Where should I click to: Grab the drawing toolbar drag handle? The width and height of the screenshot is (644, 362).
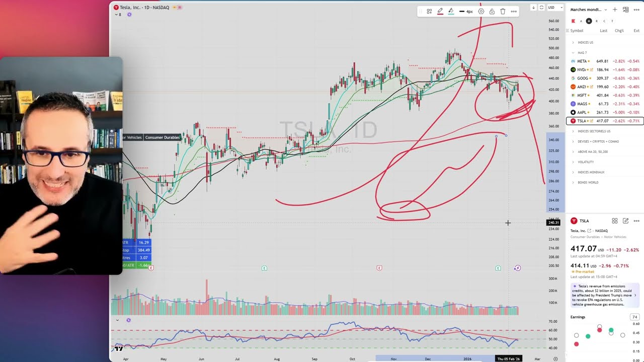tap(421, 11)
